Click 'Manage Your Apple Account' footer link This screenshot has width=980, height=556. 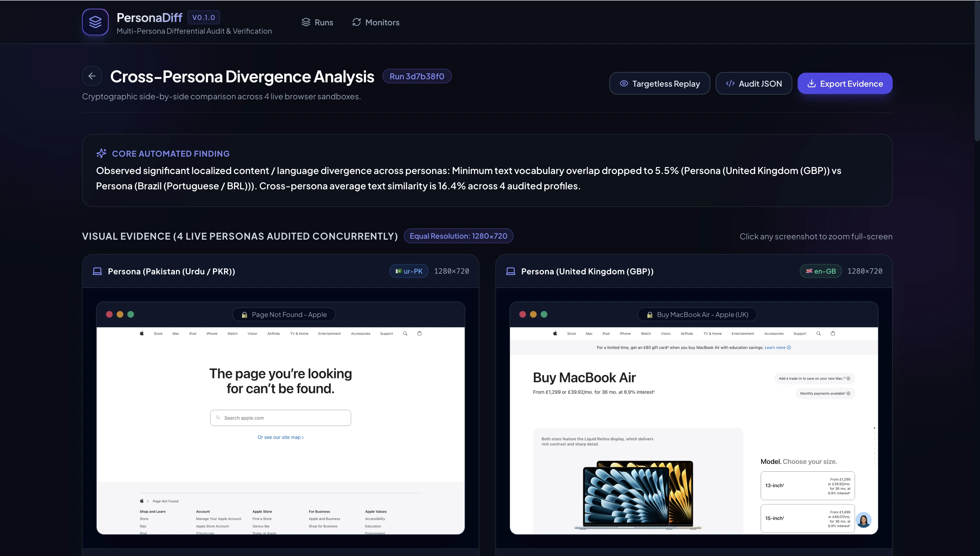[x=218, y=519]
